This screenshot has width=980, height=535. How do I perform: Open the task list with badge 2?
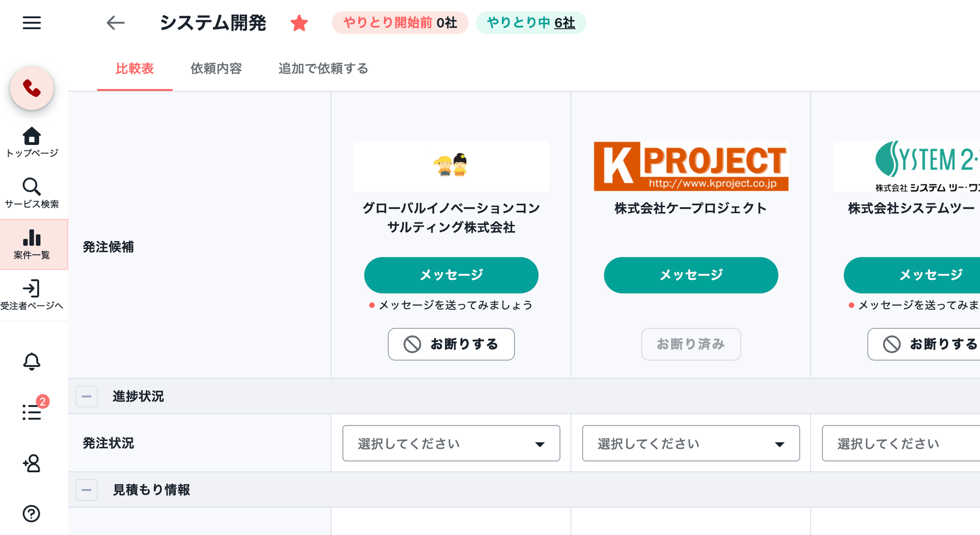point(32,412)
